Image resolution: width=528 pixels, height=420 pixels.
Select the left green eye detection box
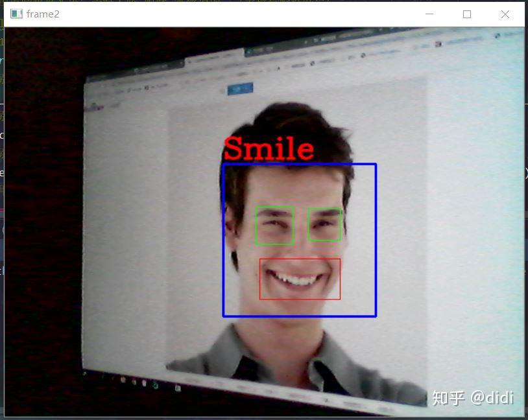point(274,225)
